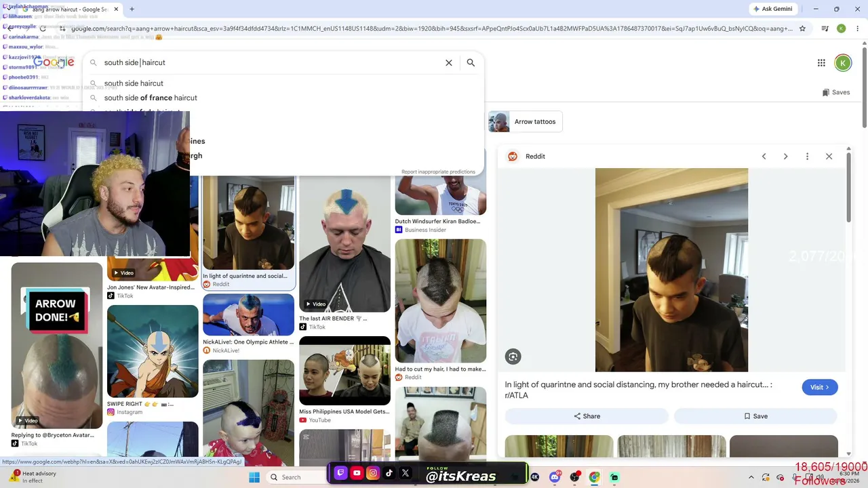Image resolution: width=868 pixels, height=488 pixels.
Task: Click the preview panel scrollbar
Action: [x=848, y=186]
